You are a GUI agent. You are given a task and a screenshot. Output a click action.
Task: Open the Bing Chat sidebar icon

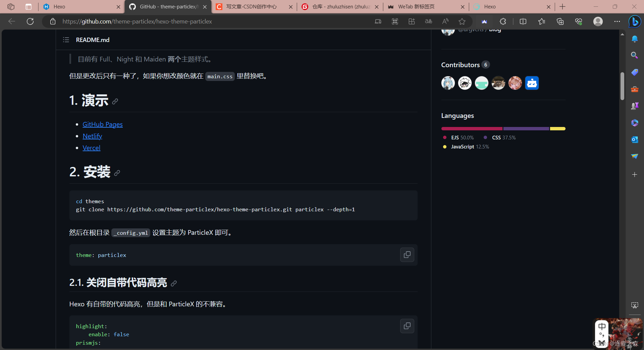click(635, 21)
